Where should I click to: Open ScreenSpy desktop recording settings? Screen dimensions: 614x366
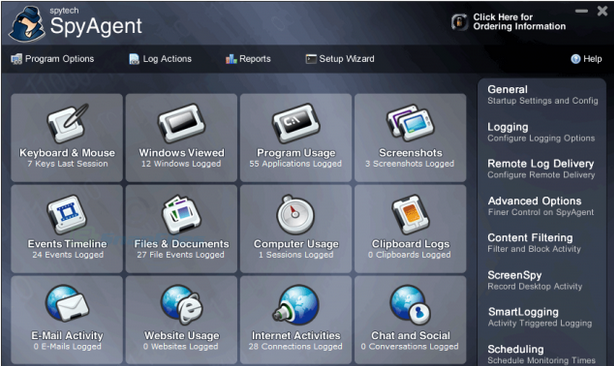tap(535, 280)
